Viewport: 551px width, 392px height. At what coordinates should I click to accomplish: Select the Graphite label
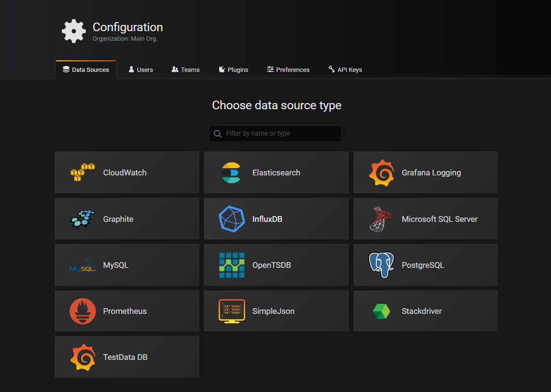pos(118,219)
